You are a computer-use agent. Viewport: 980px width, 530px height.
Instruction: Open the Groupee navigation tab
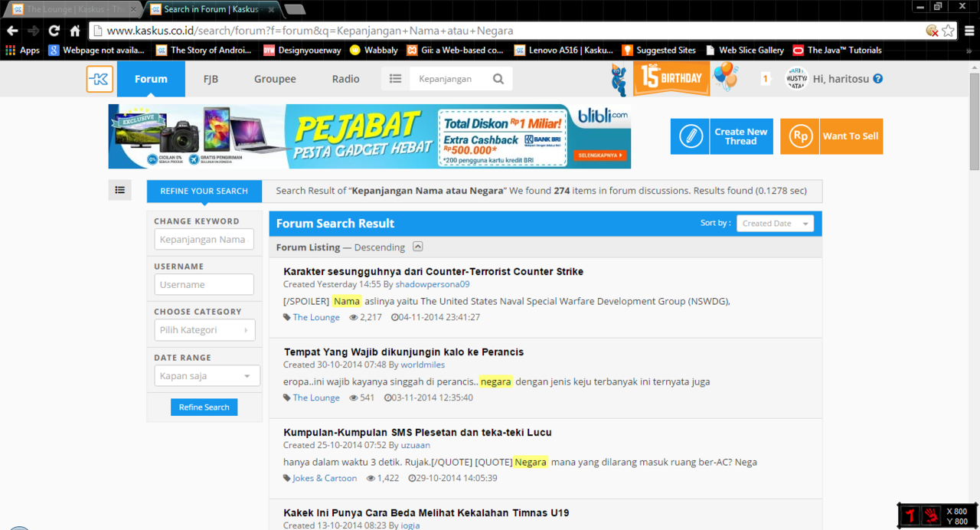pyautogui.click(x=275, y=79)
